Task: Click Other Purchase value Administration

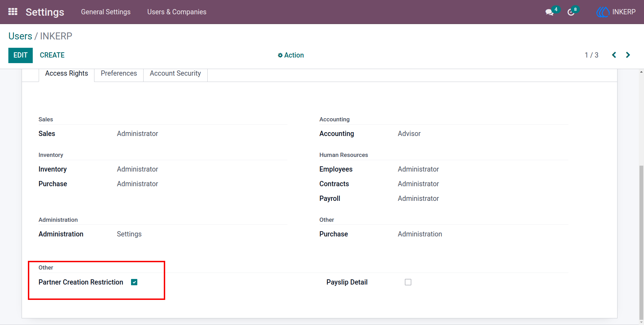Action: (x=420, y=234)
